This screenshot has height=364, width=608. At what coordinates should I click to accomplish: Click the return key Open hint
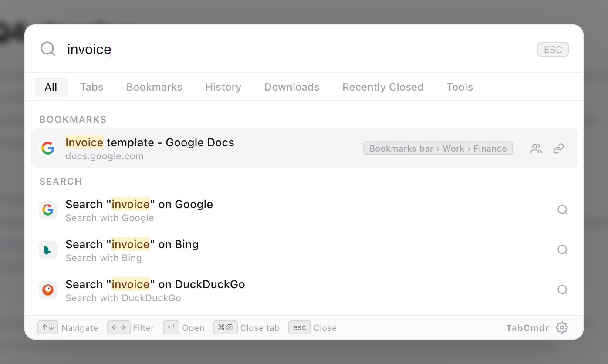click(x=171, y=327)
